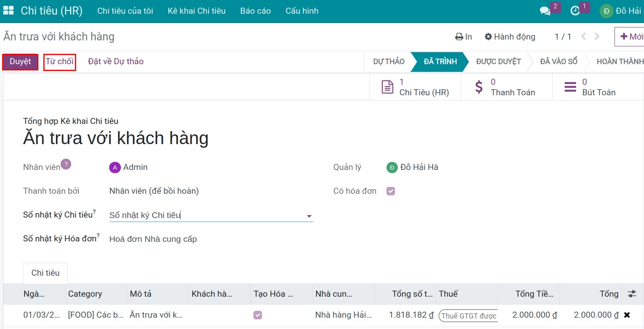Select the Chi tiêu tab
Viewport: 644px width, 329px height.
[45, 273]
